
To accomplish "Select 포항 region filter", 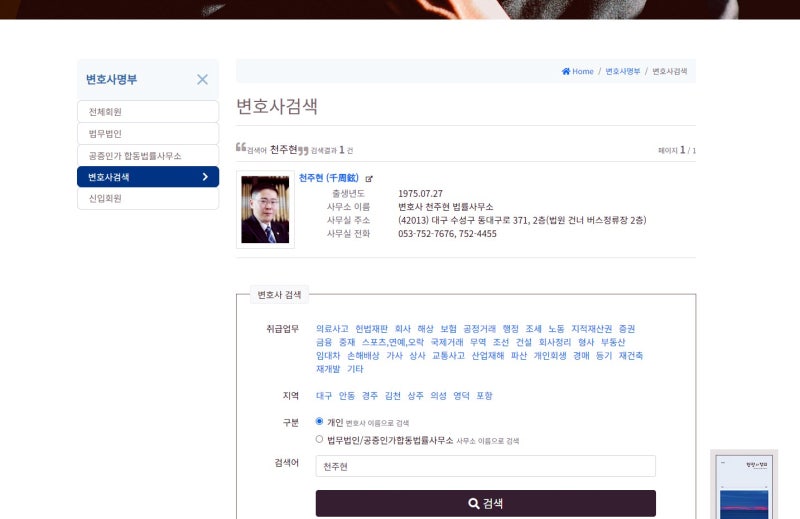I will pos(484,396).
